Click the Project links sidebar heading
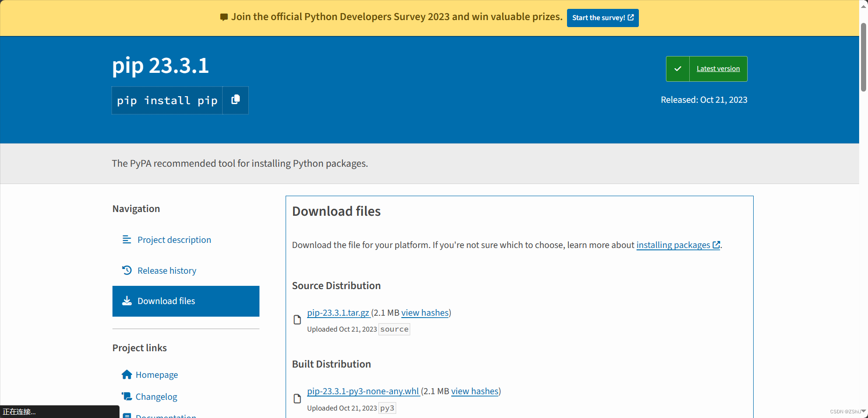 pyautogui.click(x=140, y=348)
